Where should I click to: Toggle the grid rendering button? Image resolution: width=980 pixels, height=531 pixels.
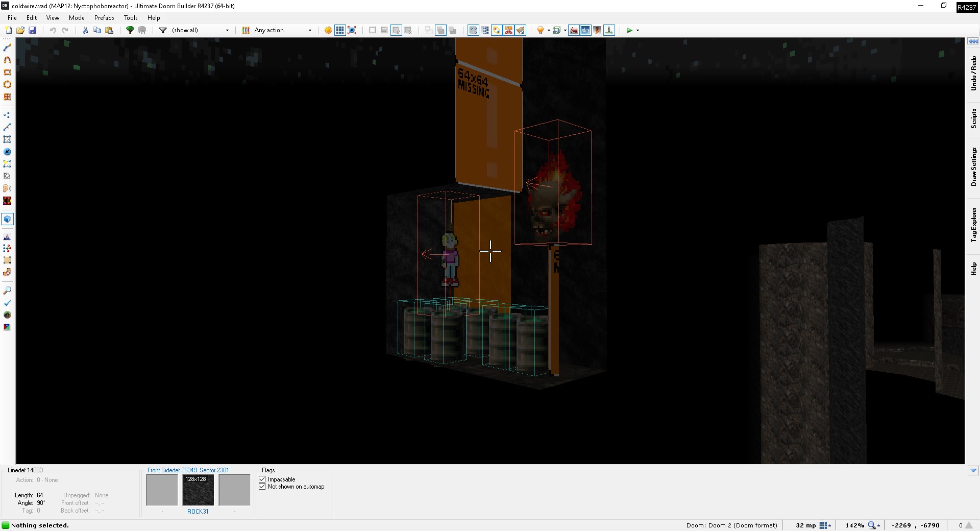coord(340,30)
